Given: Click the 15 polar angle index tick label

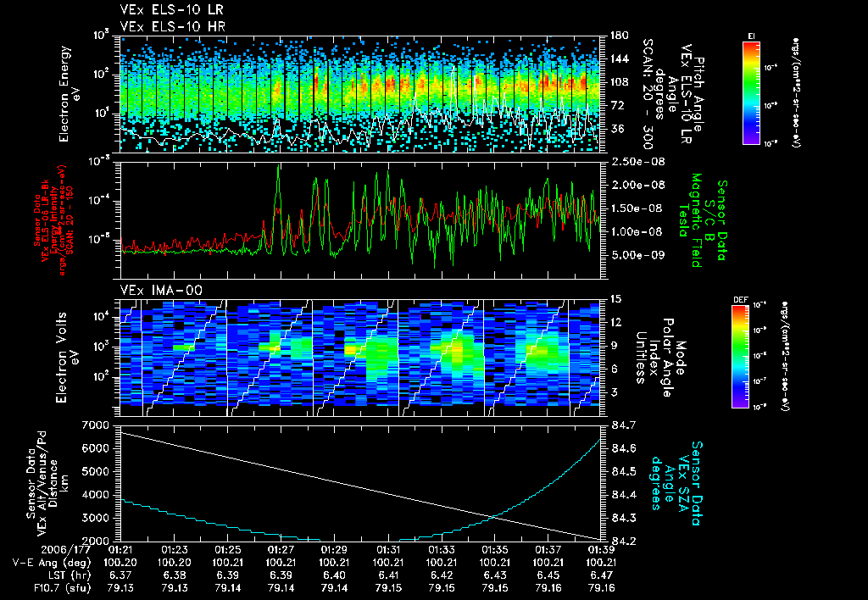Looking at the screenshot, I should (x=615, y=299).
